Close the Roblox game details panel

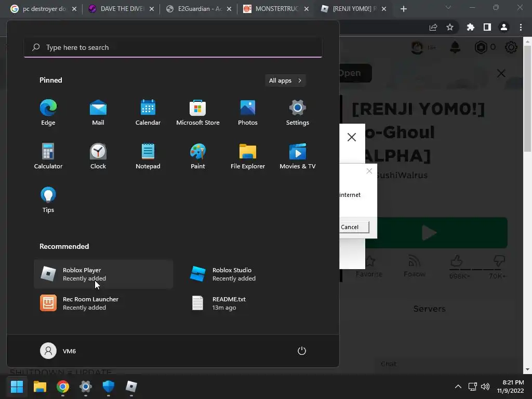[x=501, y=73]
